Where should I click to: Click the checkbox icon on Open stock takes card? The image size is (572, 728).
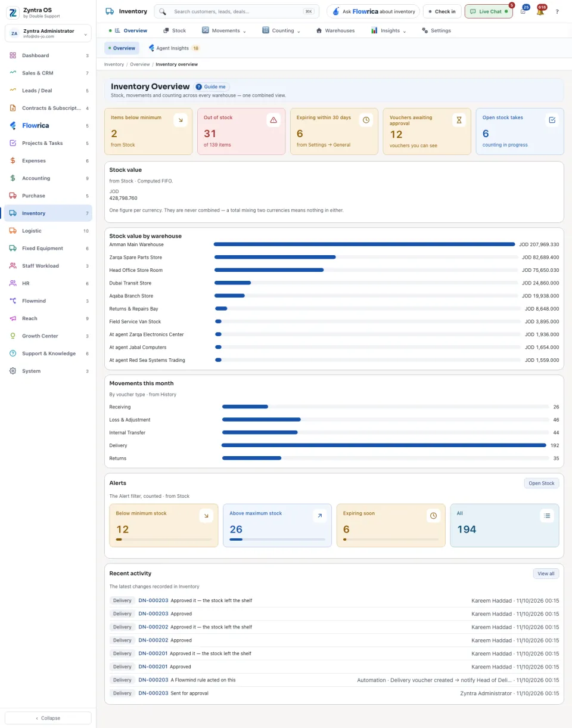pyautogui.click(x=552, y=120)
